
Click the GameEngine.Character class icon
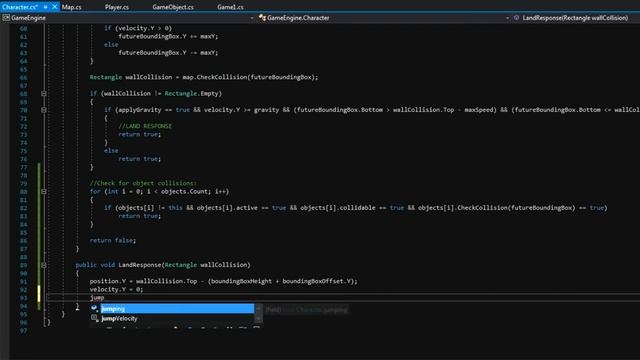[262, 18]
